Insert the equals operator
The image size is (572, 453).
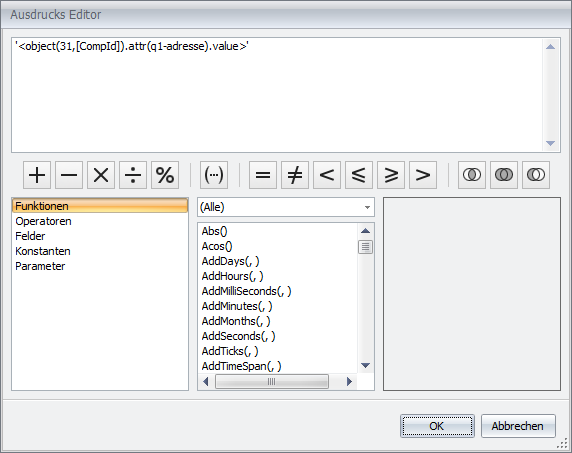pyautogui.click(x=263, y=175)
